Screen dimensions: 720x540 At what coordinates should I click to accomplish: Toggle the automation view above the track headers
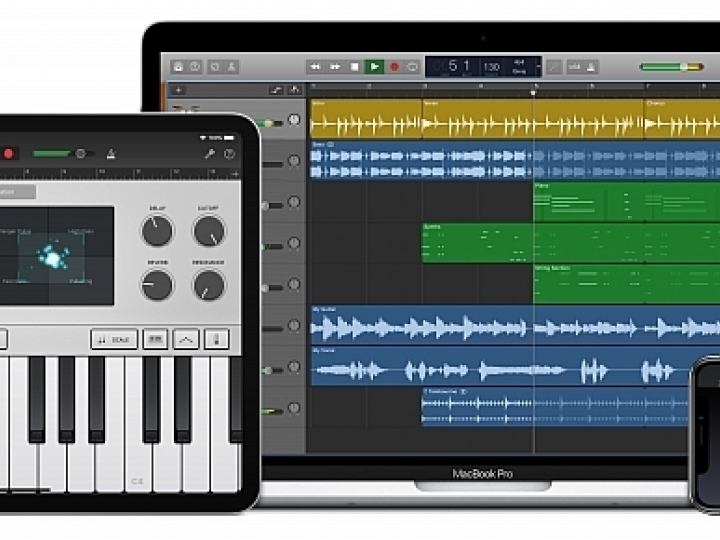click(x=276, y=90)
